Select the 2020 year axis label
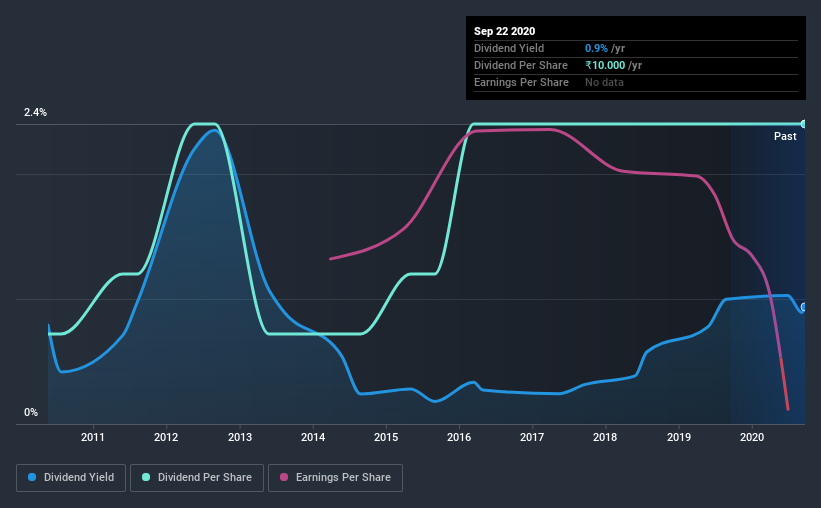 tap(752, 437)
